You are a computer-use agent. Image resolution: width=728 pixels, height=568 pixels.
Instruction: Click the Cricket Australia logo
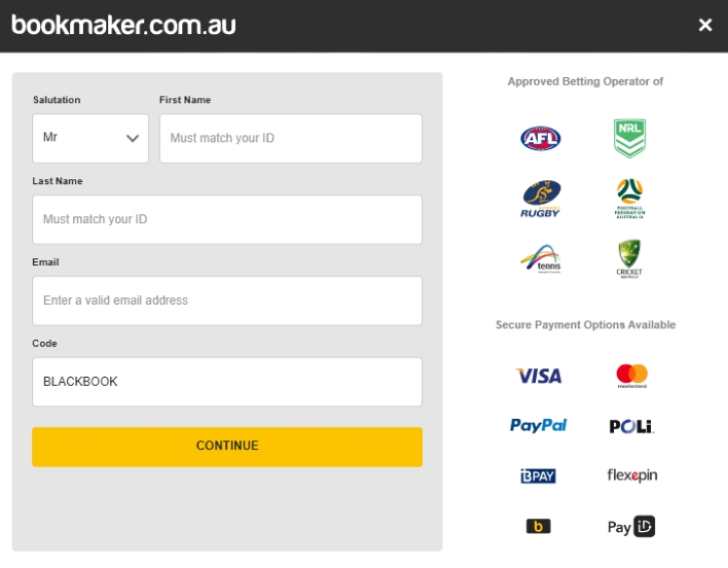[x=630, y=258]
